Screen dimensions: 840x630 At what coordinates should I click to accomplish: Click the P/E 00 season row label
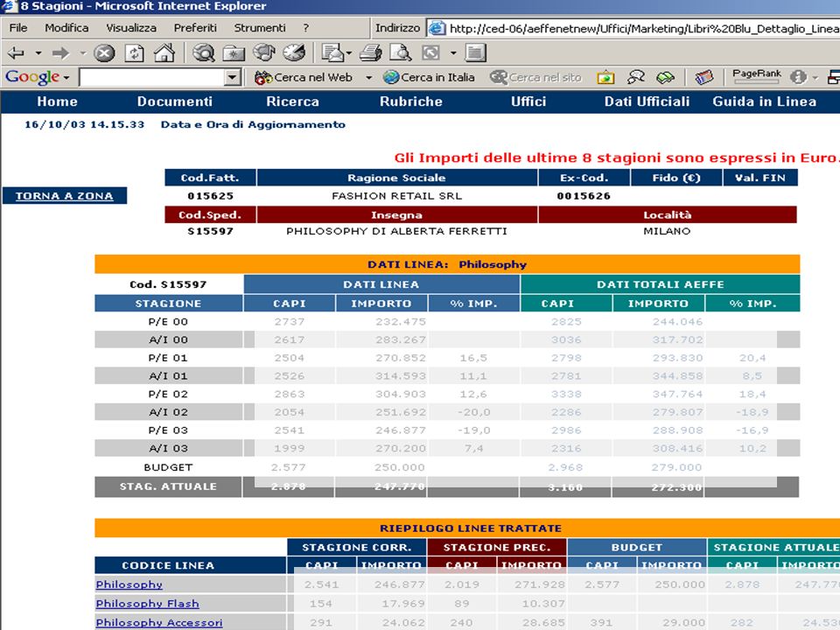(168, 322)
